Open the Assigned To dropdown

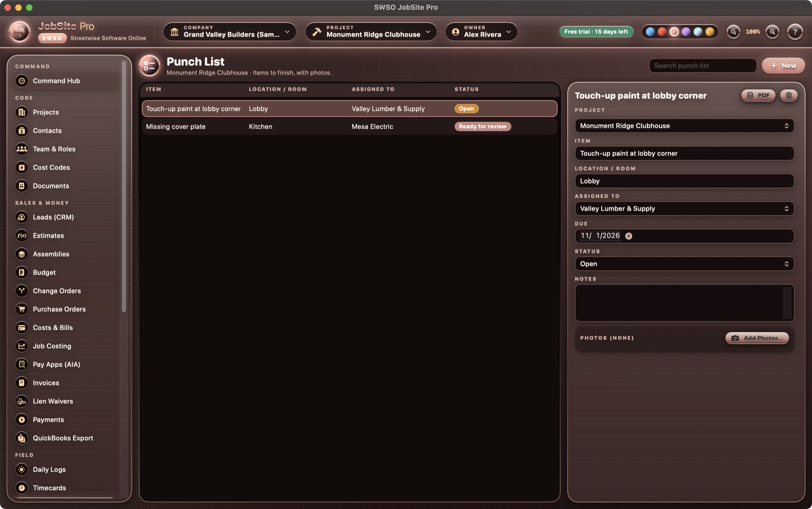[684, 209]
